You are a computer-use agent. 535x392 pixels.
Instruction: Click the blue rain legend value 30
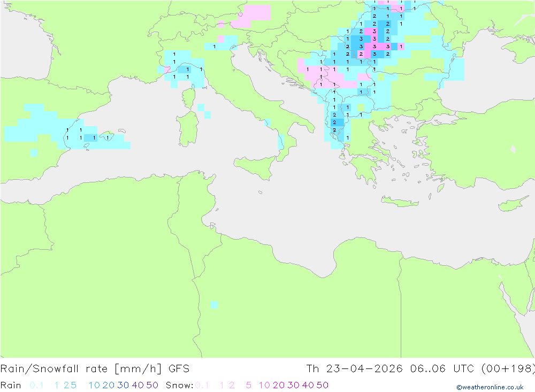point(123,385)
